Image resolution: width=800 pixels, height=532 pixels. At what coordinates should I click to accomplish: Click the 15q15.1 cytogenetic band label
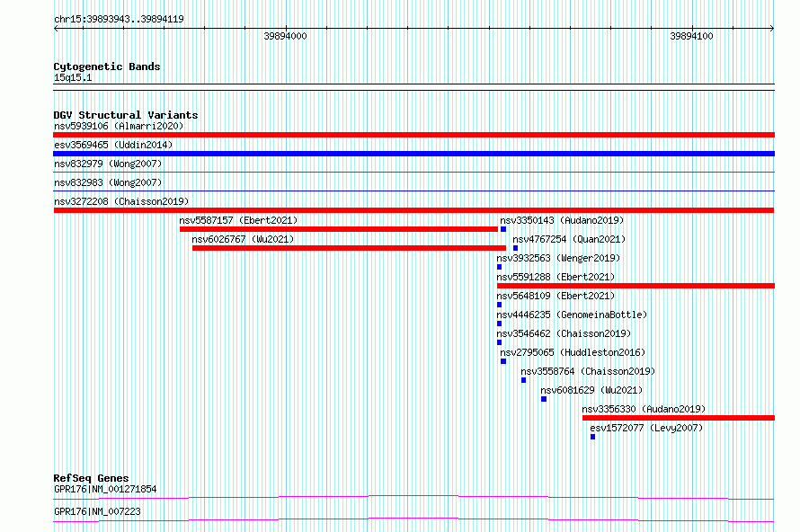click(x=73, y=77)
